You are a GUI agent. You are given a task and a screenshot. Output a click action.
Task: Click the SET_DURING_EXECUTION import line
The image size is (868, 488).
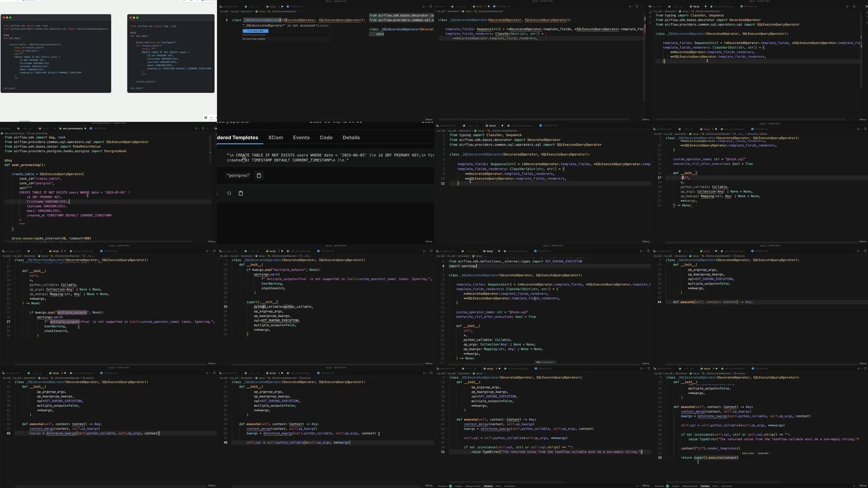(x=515, y=261)
